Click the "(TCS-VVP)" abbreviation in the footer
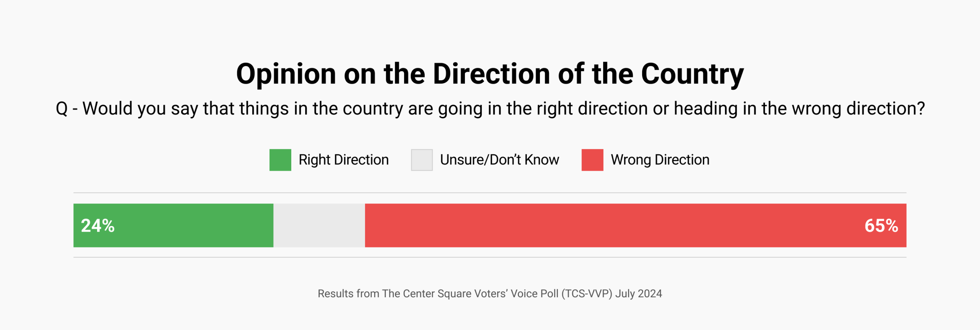This screenshot has width=980, height=330. point(587,294)
